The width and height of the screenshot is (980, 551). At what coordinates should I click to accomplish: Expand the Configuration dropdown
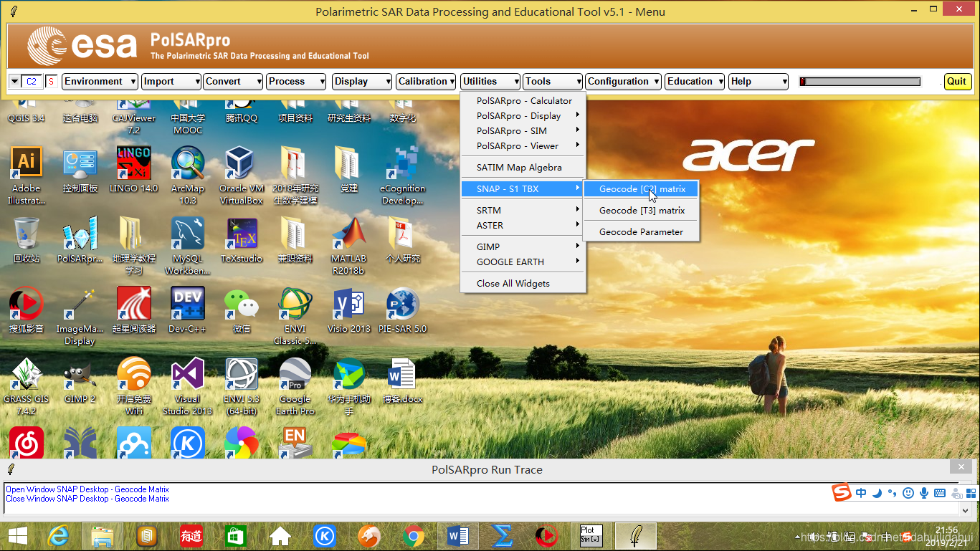pyautogui.click(x=623, y=82)
